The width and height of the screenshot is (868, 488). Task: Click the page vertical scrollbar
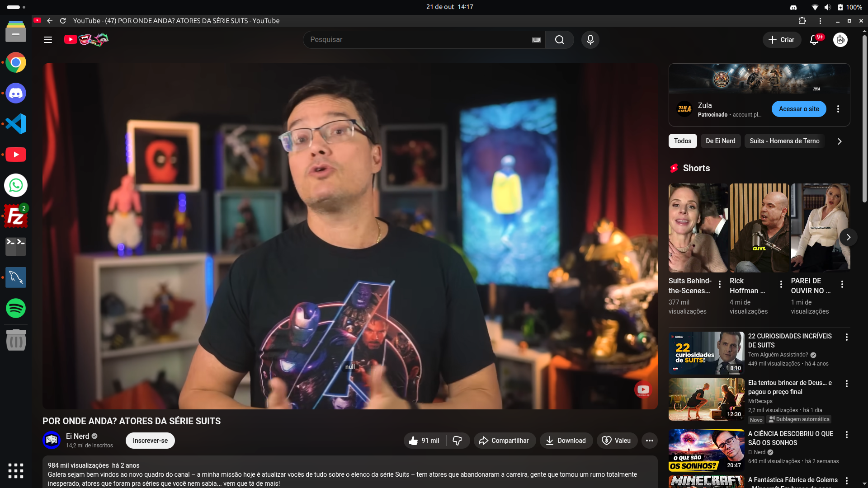click(x=864, y=117)
